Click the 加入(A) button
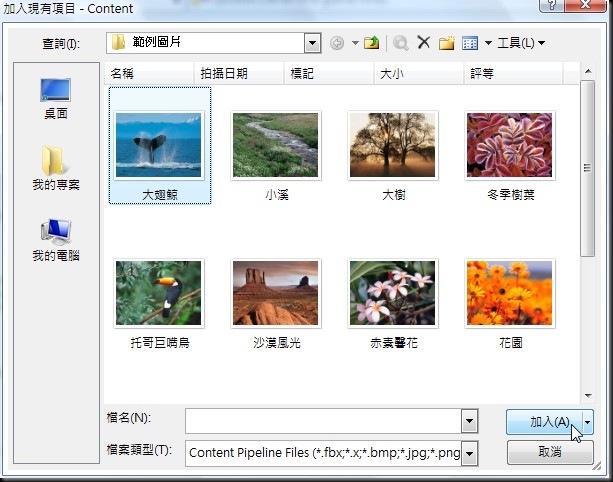Image resolution: width=613 pixels, height=482 pixels. (x=545, y=422)
